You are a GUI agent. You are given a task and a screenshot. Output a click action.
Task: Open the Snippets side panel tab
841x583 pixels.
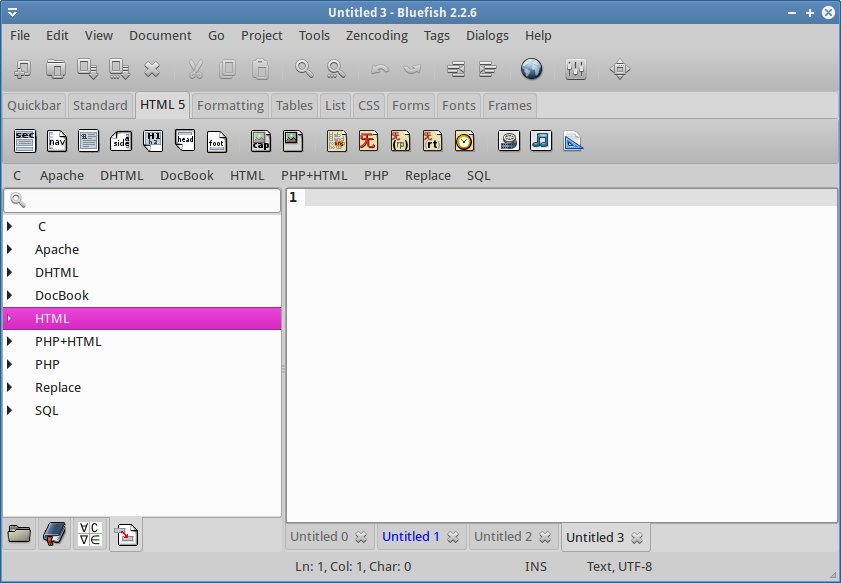[126, 534]
